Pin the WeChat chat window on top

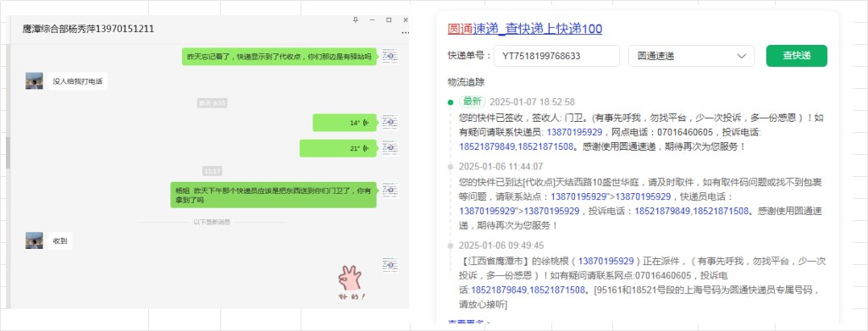coord(356,20)
